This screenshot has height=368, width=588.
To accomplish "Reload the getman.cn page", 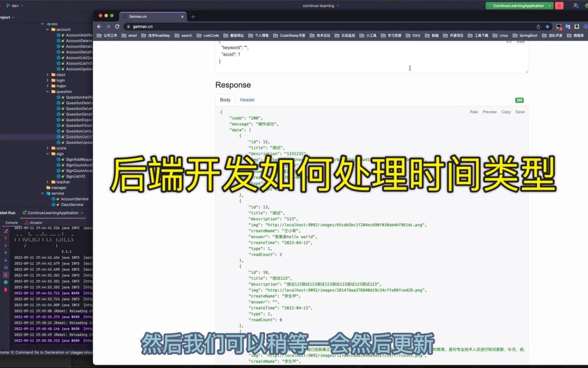I will click(x=117, y=26).
